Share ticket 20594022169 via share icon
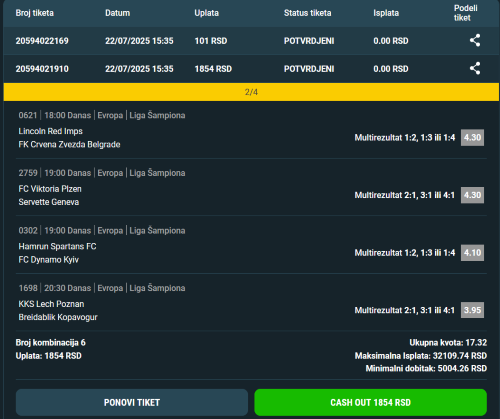 point(475,40)
